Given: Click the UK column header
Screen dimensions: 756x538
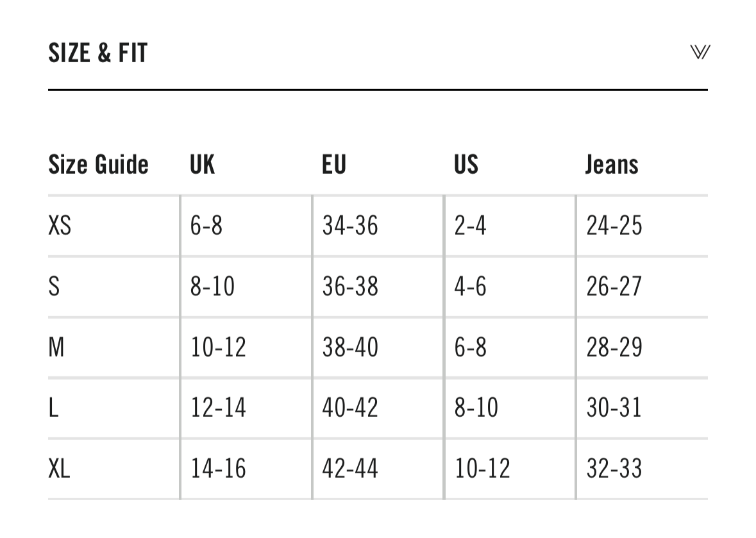Looking at the screenshot, I should tap(202, 164).
